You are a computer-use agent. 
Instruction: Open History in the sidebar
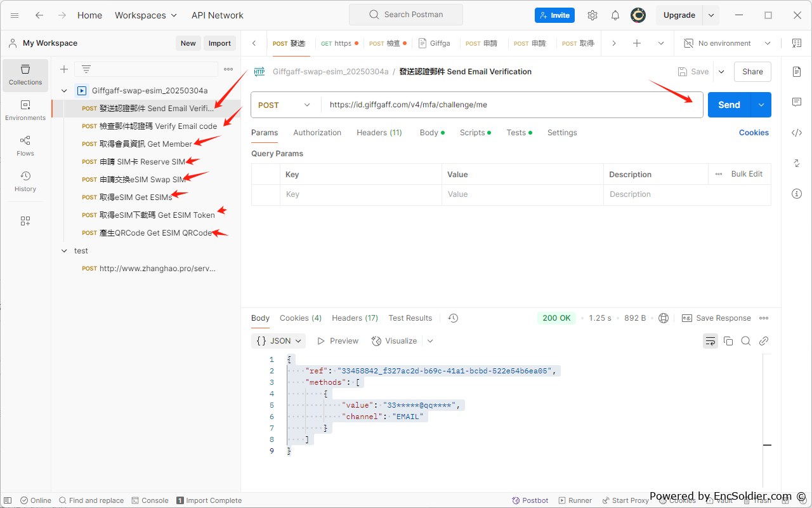coord(25,182)
